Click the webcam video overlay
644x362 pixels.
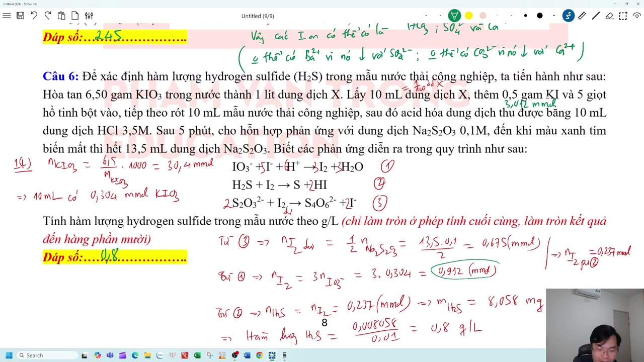point(595,325)
